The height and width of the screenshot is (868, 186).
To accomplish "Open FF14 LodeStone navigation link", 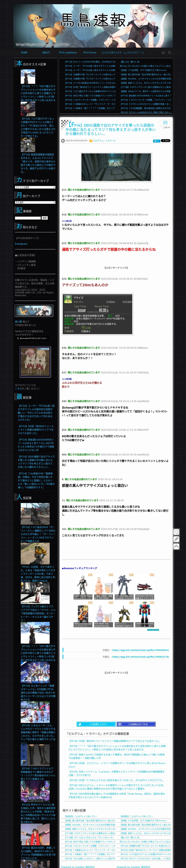I will [68, 53].
